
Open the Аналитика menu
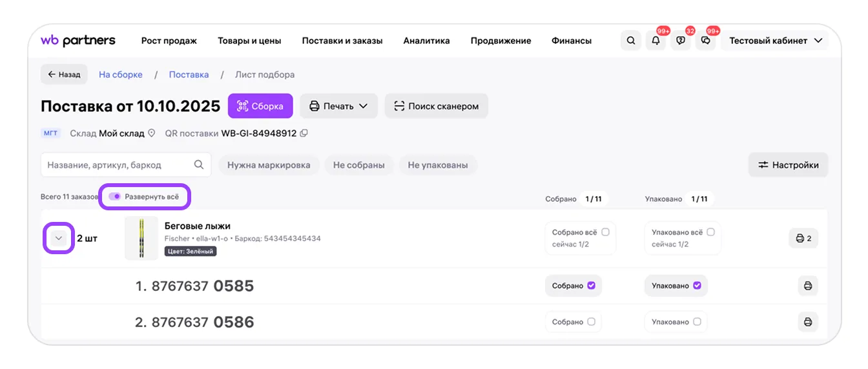pyautogui.click(x=426, y=41)
